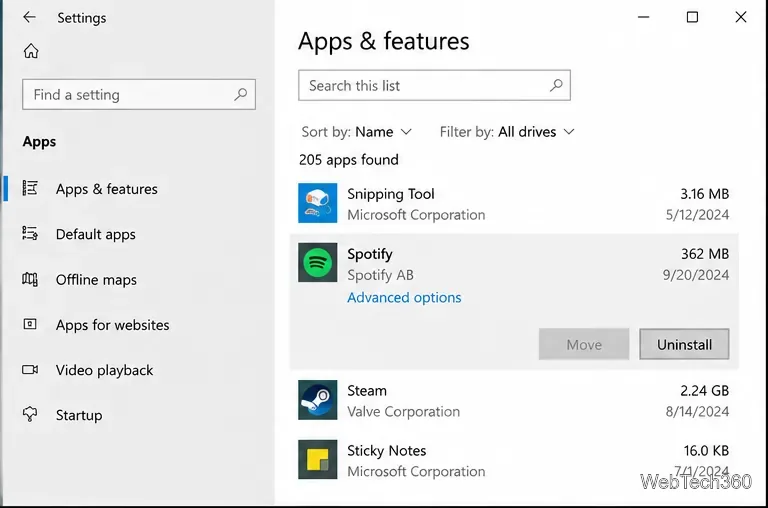Click the Spotify app icon
Viewport: 768px width, 508px height.
(x=317, y=263)
